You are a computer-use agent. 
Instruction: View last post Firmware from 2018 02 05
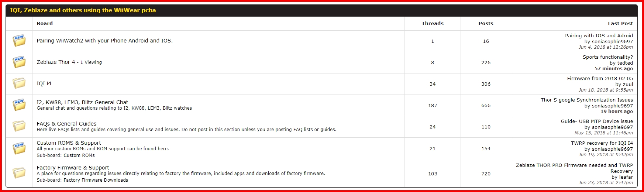(x=600, y=78)
